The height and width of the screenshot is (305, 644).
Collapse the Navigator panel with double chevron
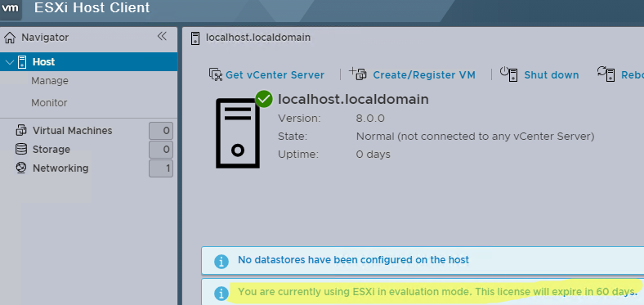[163, 37]
